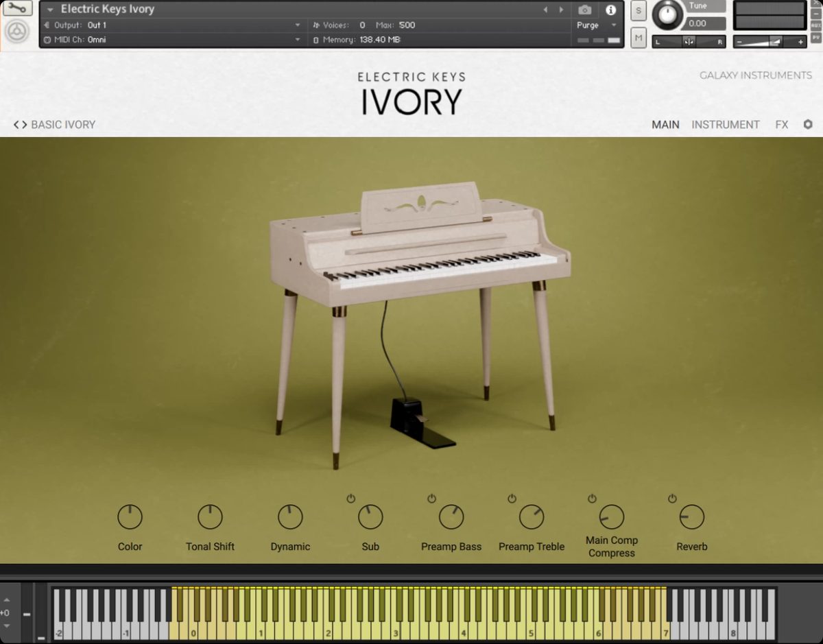Switch to the INSTRUMENT tab
823x644 pixels.
(726, 125)
